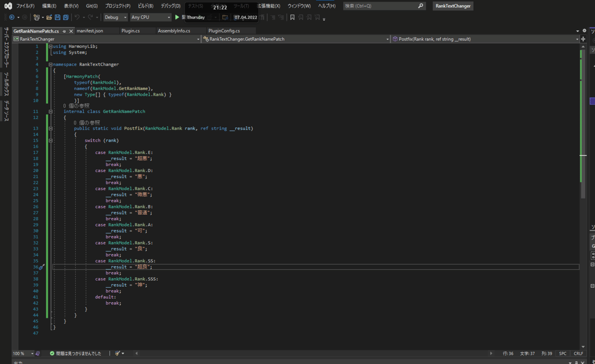Click the split editor window icon

pyautogui.click(x=583, y=39)
